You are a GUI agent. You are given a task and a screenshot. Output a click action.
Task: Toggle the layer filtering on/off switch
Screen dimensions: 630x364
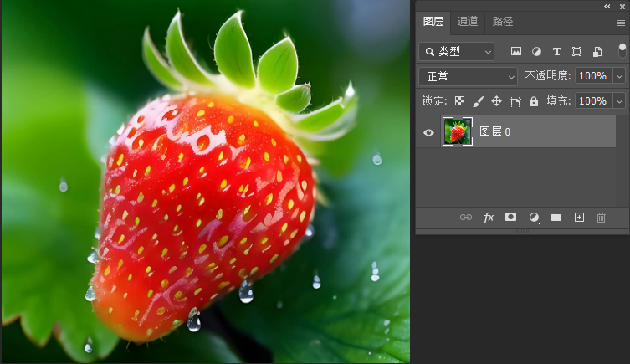click(x=622, y=51)
